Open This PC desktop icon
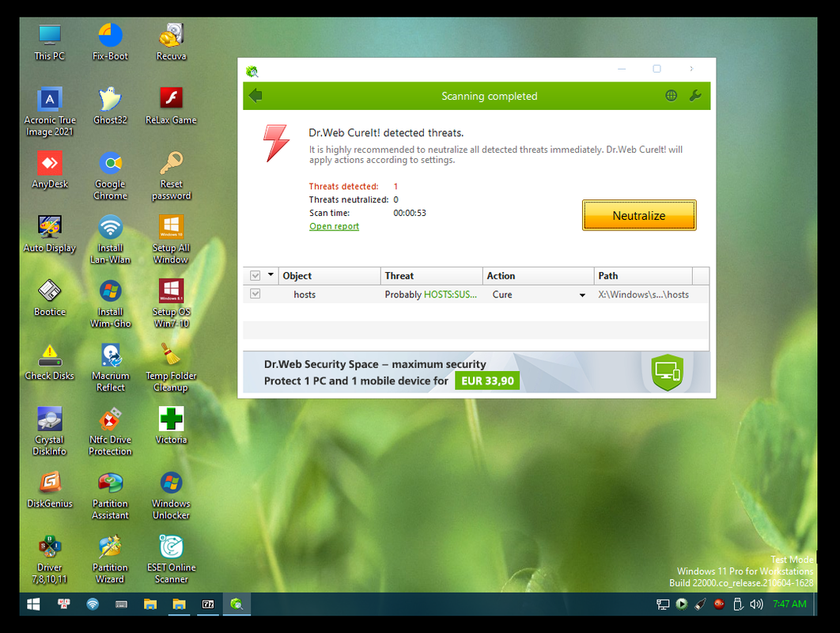Viewport: 840px width, 633px height. [50, 43]
